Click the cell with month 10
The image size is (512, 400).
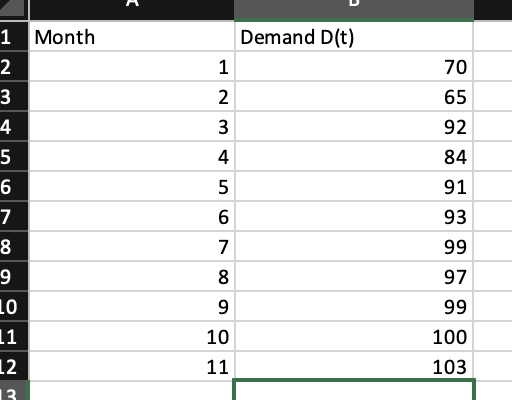132,337
